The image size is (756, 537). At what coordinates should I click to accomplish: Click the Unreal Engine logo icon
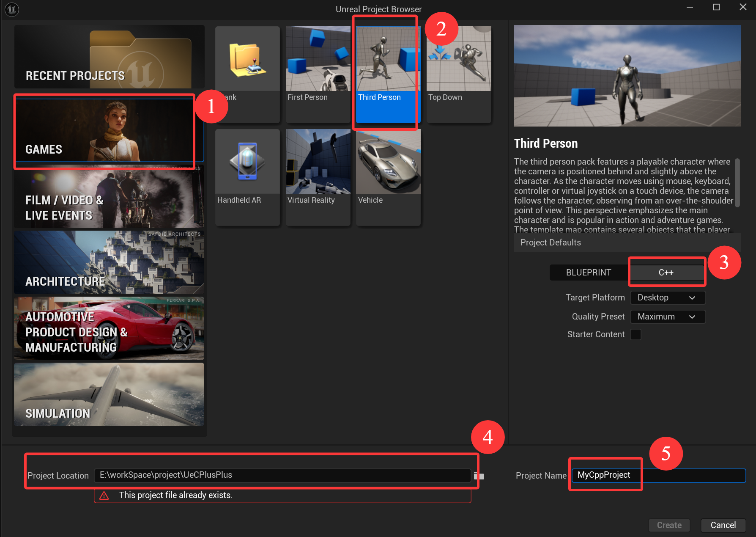click(x=12, y=9)
